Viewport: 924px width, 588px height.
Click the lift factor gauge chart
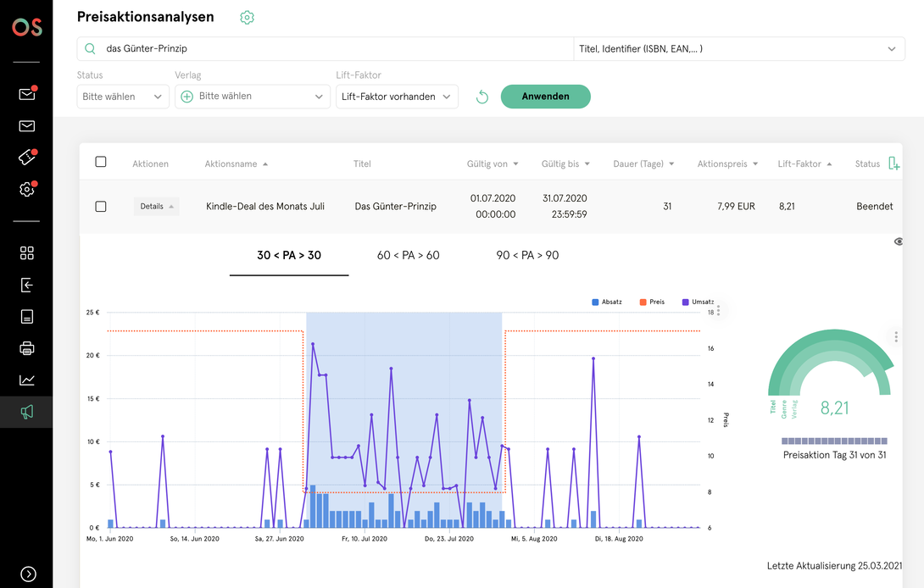(831, 363)
